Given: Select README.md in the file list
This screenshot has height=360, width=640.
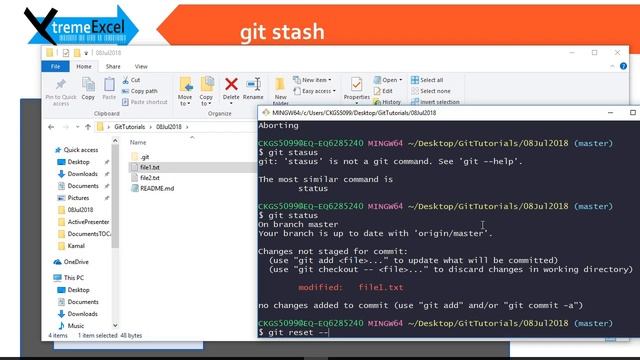Looking at the screenshot, I should point(153,188).
